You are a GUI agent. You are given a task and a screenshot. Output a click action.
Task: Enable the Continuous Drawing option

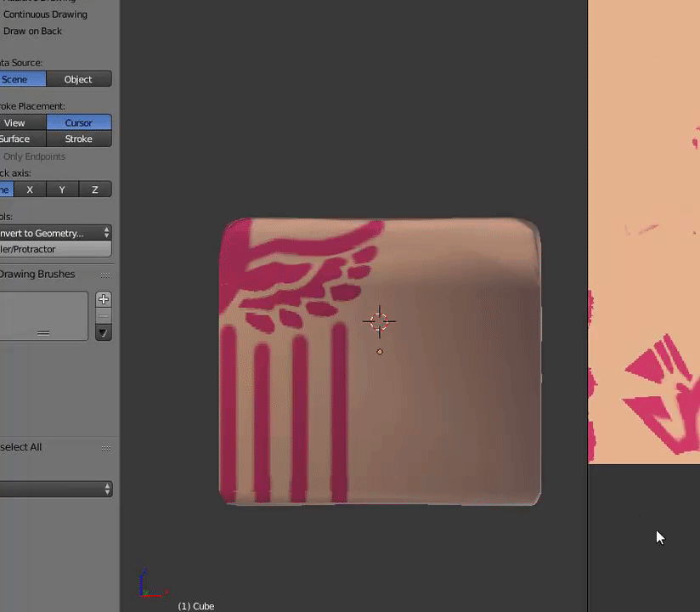45,14
